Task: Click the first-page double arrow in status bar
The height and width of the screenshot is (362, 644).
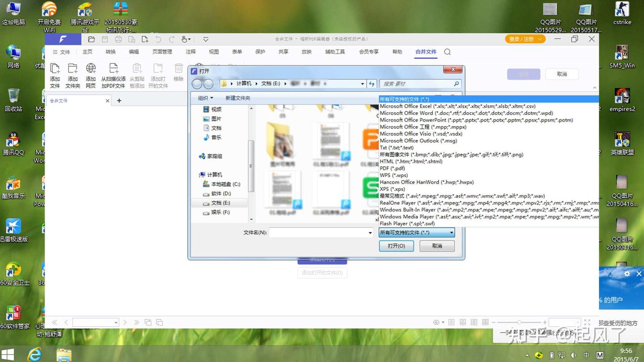Action: point(55,322)
